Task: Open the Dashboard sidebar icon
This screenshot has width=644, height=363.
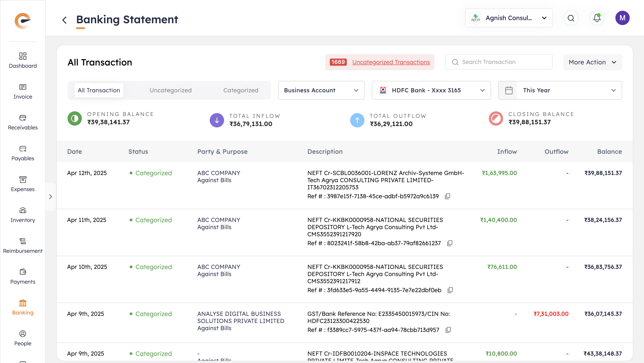Action: (x=23, y=56)
